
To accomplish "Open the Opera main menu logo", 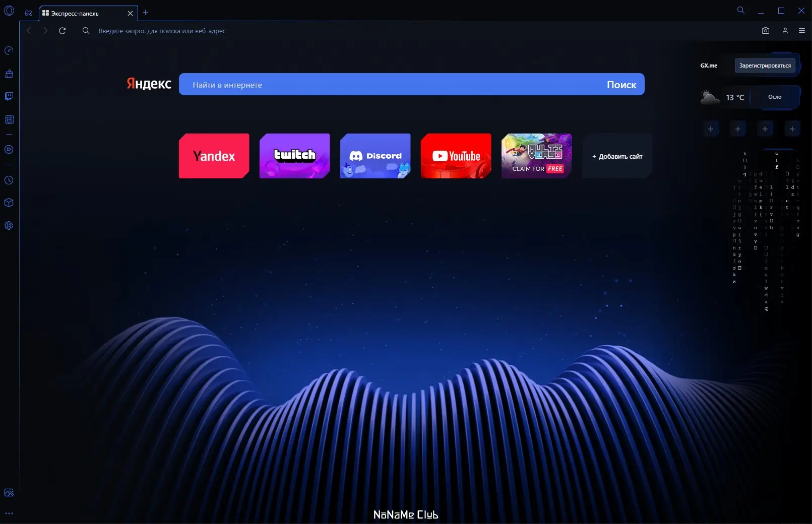I will point(9,11).
